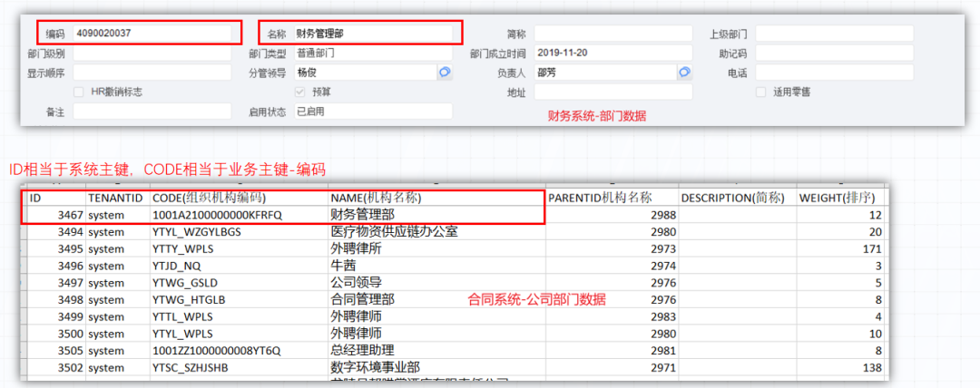Focus the 上级部门 input field
This screenshot has height=388, width=980.
(x=833, y=34)
